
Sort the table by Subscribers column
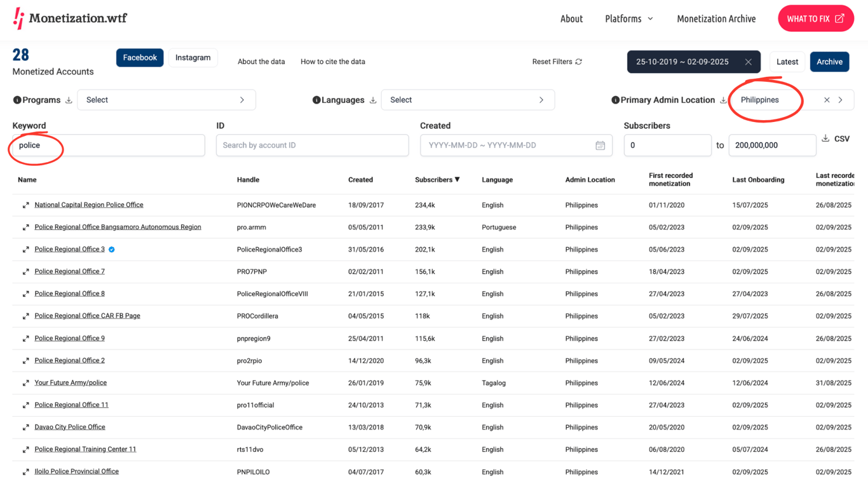tap(437, 180)
